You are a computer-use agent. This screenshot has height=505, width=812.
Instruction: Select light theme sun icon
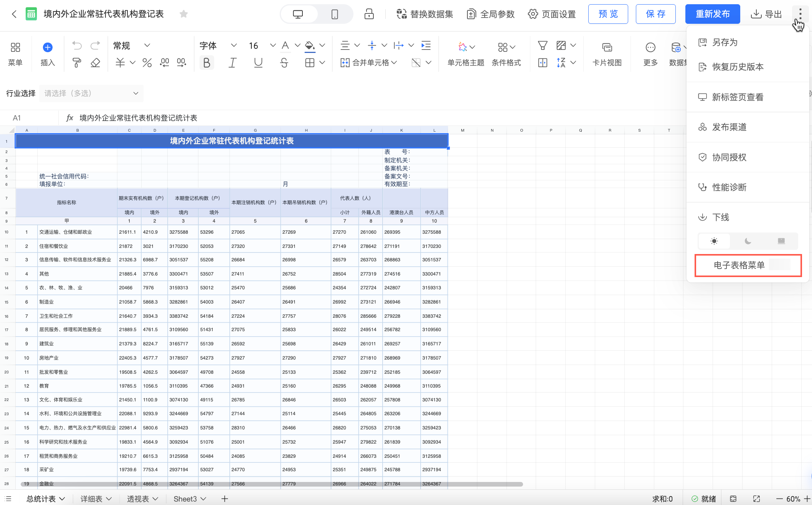(714, 241)
